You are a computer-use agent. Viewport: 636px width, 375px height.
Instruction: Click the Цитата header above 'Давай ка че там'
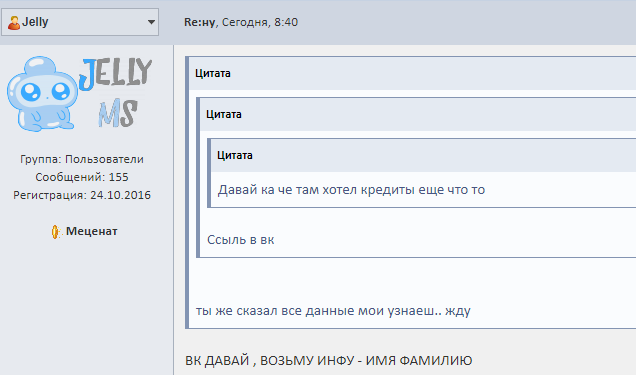pyautogui.click(x=234, y=155)
